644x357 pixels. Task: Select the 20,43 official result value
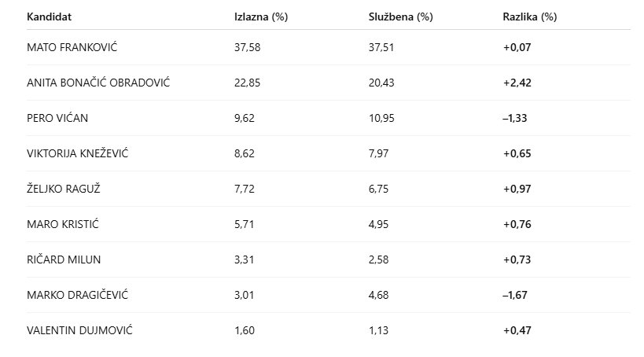pyautogui.click(x=381, y=83)
